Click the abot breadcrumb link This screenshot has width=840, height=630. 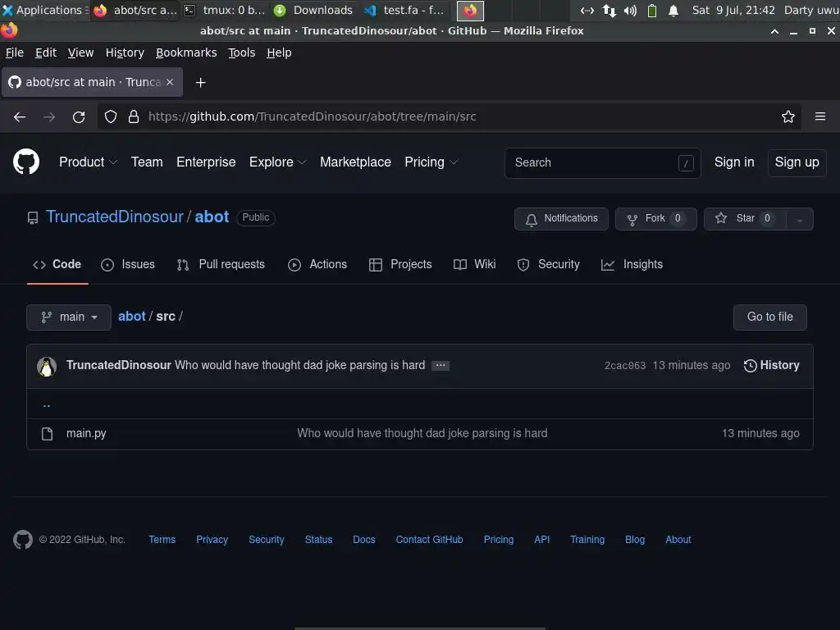coord(132,316)
